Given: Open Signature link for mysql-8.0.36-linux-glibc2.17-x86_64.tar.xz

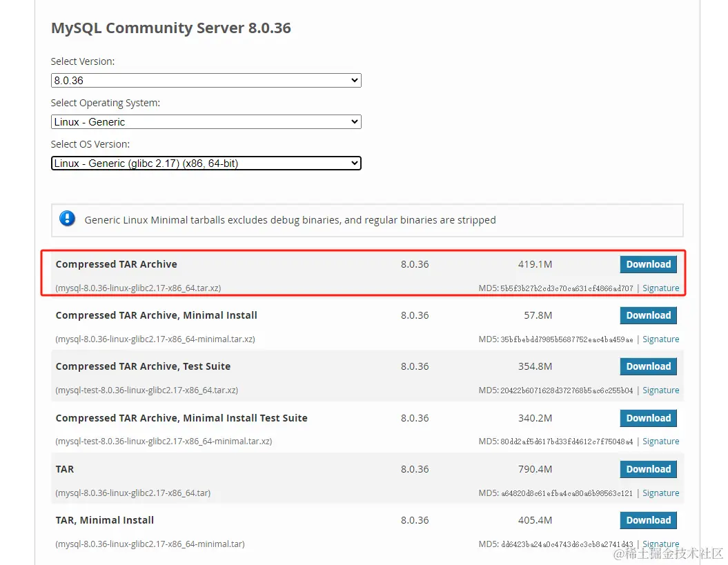Looking at the screenshot, I should coord(660,288).
